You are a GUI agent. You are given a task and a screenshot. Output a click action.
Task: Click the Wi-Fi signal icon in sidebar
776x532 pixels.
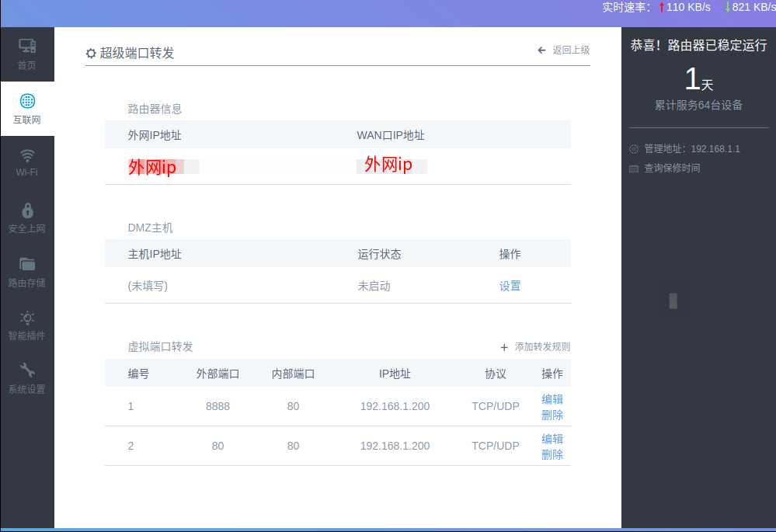click(x=27, y=154)
